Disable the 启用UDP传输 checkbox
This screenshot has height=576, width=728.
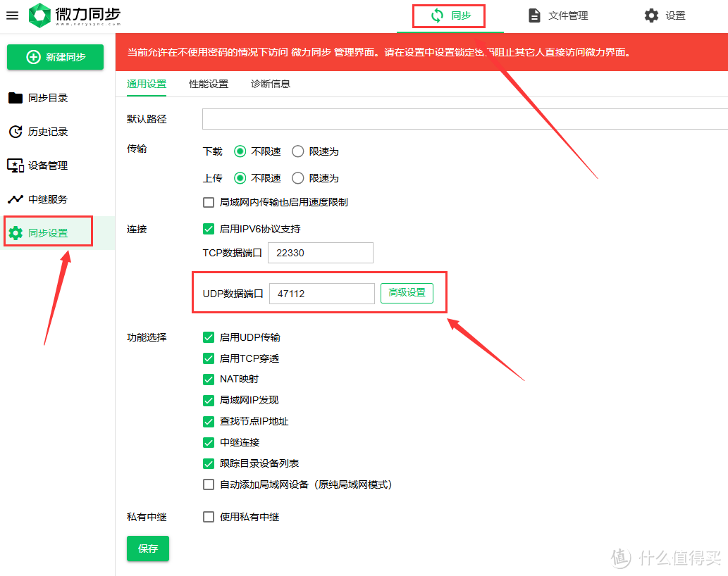(209, 337)
